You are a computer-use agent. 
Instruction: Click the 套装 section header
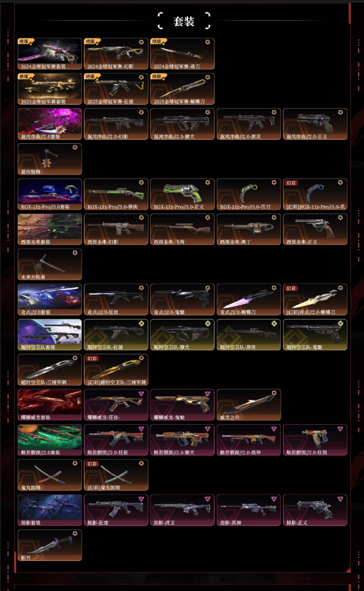point(184,21)
